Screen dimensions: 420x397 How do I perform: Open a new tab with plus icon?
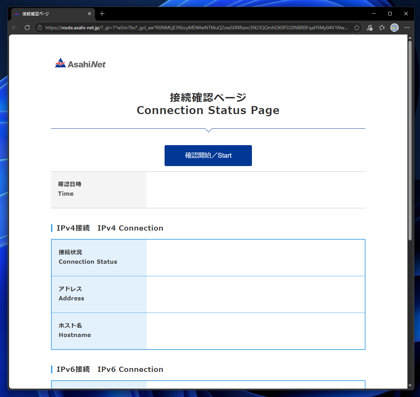click(x=102, y=14)
